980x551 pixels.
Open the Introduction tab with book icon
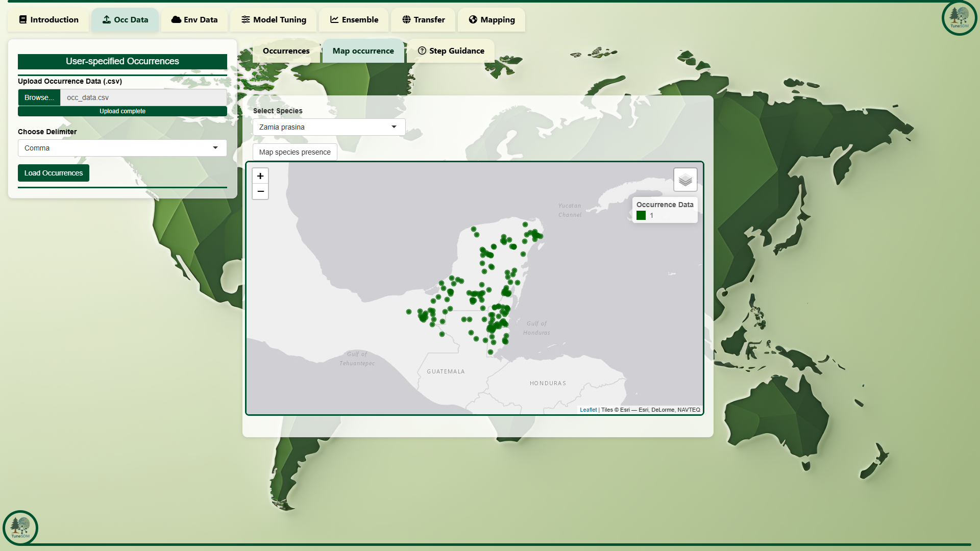point(48,20)
